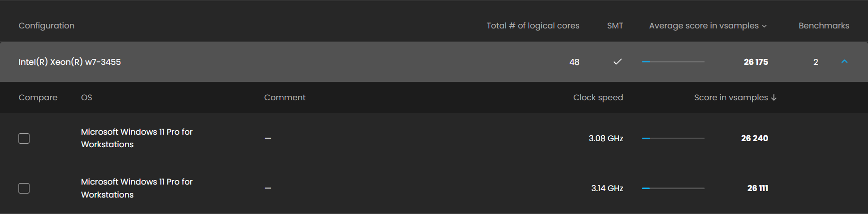This screenshot has width=868, height=214.
Task: Click the Compare column header
Action: click(x=38, y=97)
